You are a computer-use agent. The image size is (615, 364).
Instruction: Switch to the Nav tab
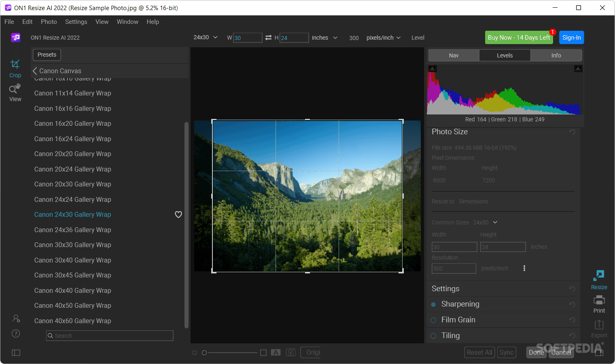coord(454,55)
